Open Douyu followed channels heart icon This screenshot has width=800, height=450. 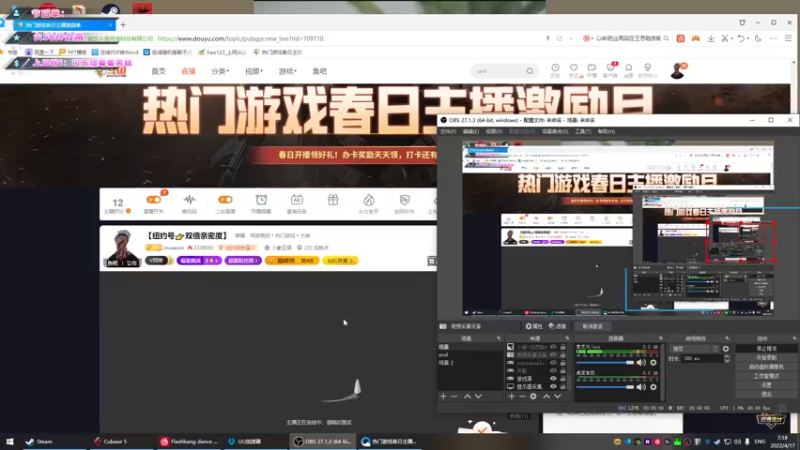coord(574,68)
